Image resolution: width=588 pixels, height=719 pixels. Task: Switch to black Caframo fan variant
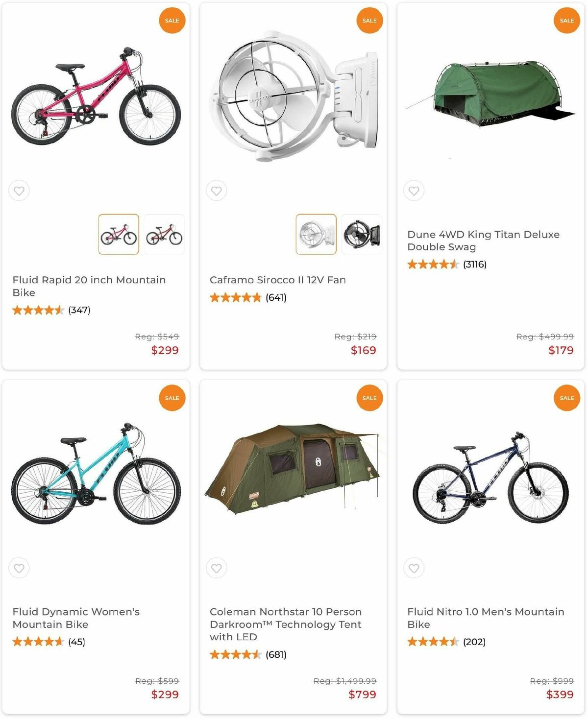pos(362,234)
